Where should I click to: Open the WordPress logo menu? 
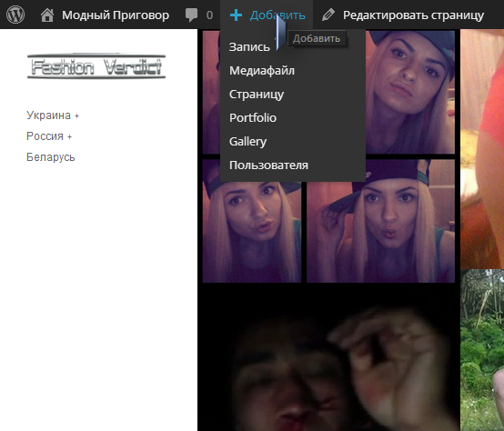point(15,15)
